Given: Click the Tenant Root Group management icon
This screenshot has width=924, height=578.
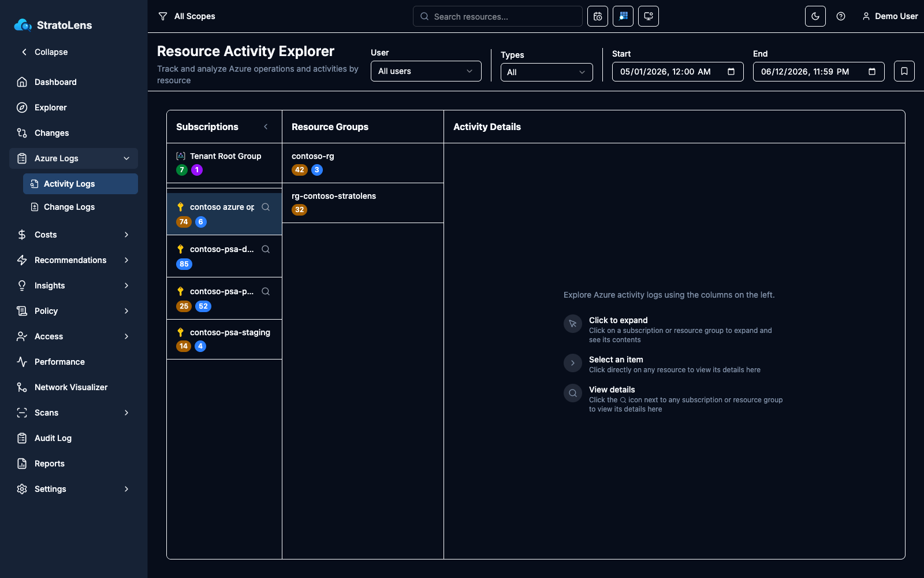Looking at the screenshot, I should [x=181, y=156].
